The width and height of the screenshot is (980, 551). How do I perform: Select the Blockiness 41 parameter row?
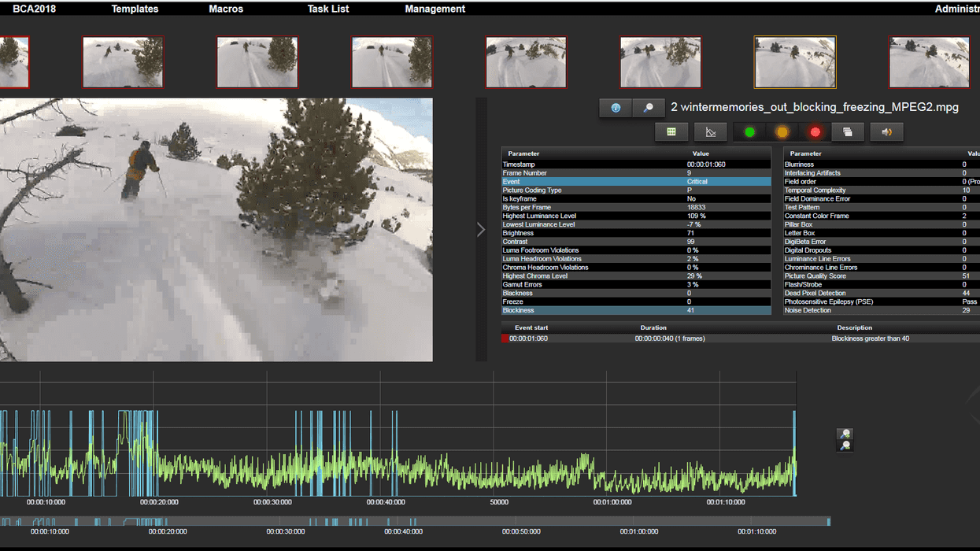[x=636, y=311]
